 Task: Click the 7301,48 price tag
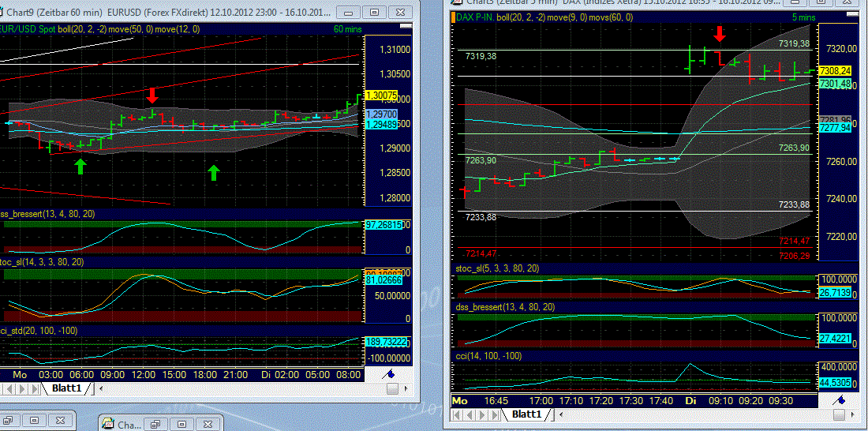pos(836,84)
